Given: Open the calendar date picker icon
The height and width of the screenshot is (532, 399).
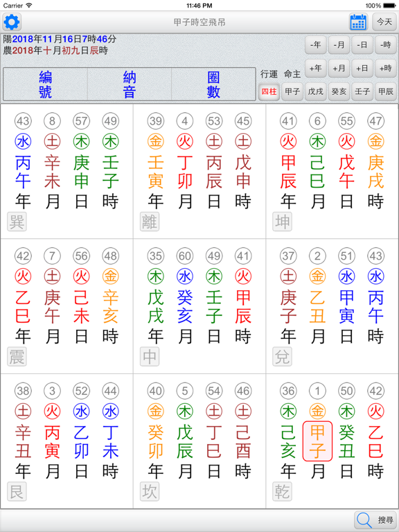Looking at the screenshot, I should [x=358, y=22].
